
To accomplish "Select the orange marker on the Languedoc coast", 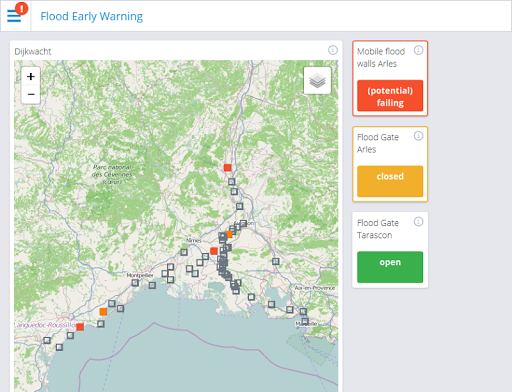I will [103, 312].
